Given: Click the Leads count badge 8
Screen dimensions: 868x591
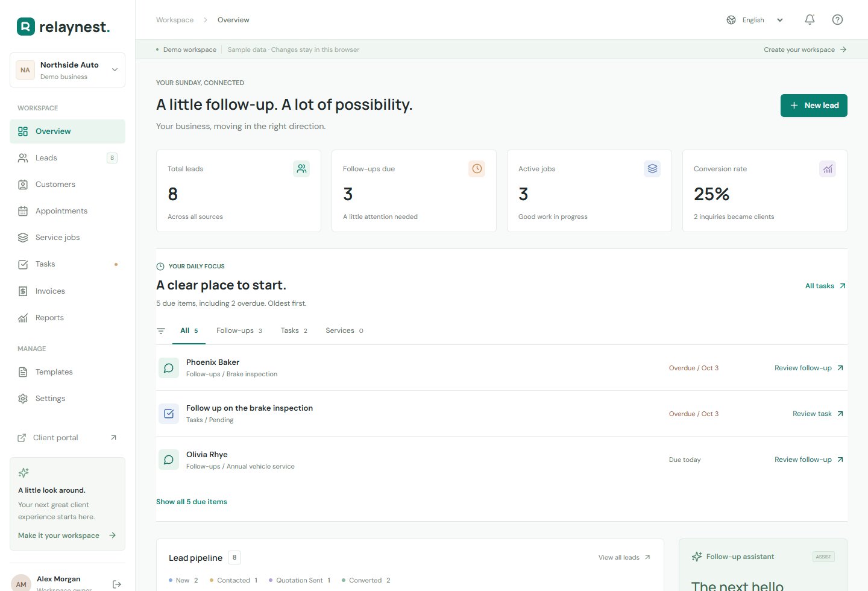Looking at the screenshot, I should 112,158.
